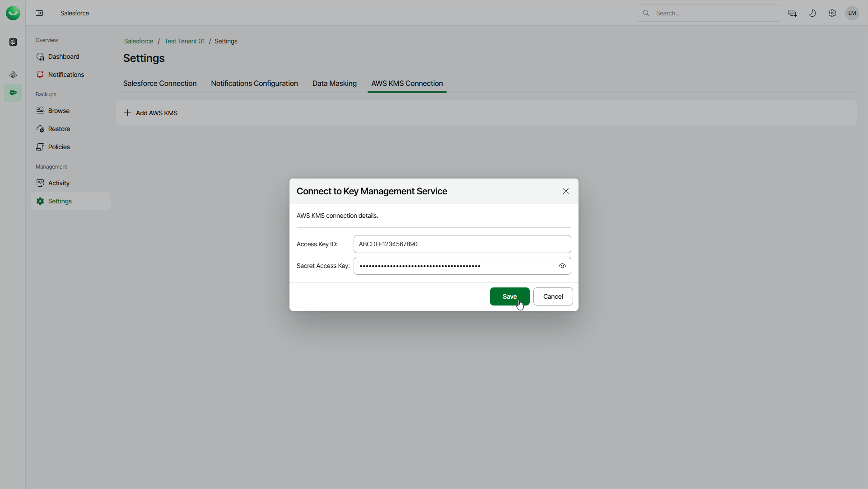Open the dashboard grid icon in left rail

[x=13, y=42]
